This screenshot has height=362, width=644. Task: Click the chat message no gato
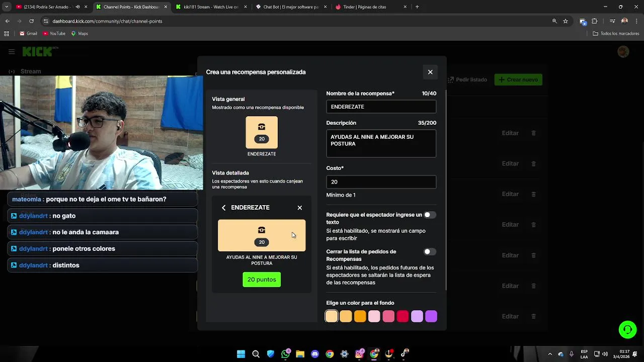(103, 216)
